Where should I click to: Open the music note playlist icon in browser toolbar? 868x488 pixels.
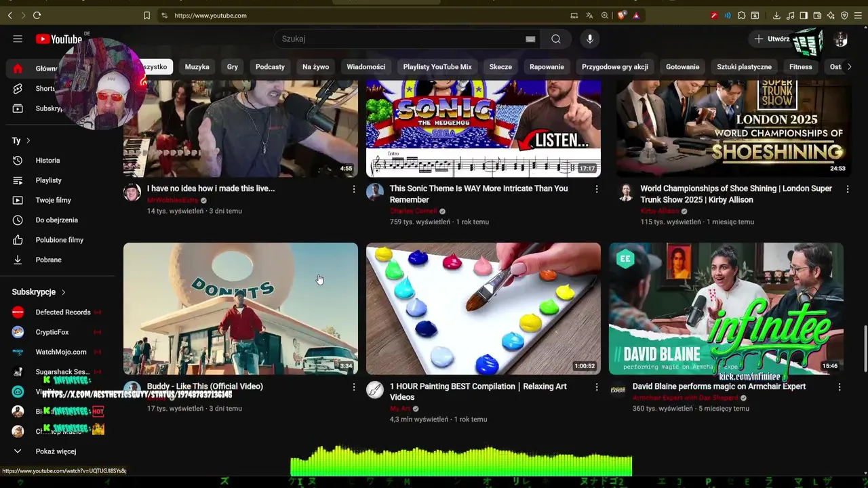click(790, 15)
